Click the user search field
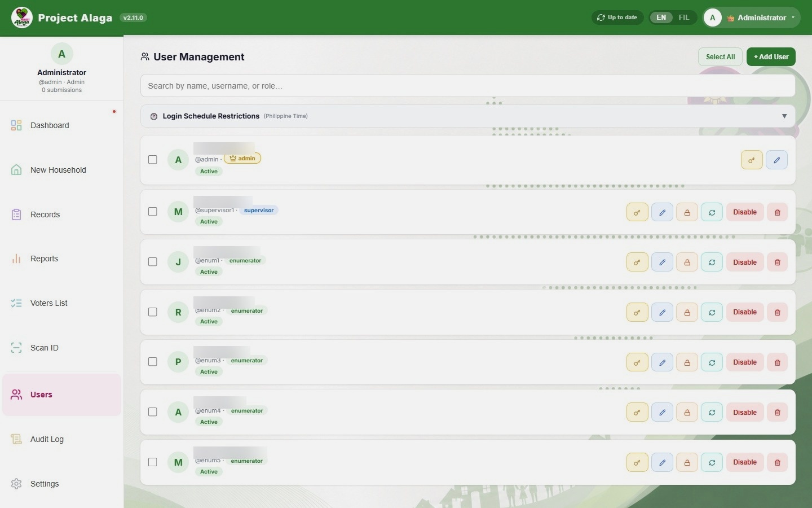 [468, 86]
